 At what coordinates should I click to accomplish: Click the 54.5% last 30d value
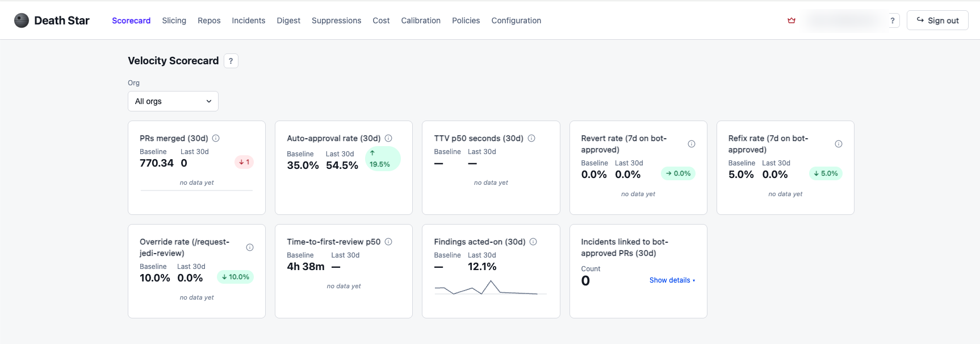click(x=342, y=165)
